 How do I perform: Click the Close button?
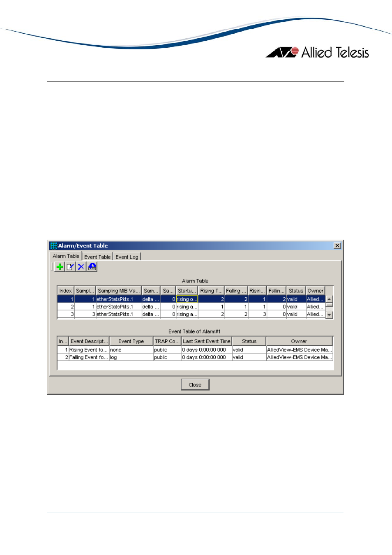[195, 385]
